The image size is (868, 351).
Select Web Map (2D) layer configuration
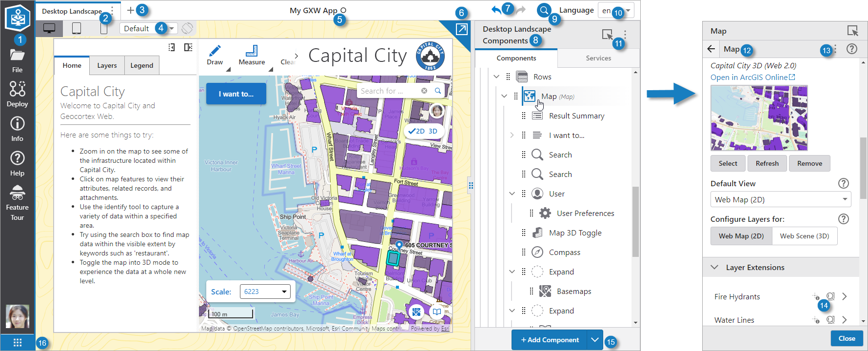741,236
